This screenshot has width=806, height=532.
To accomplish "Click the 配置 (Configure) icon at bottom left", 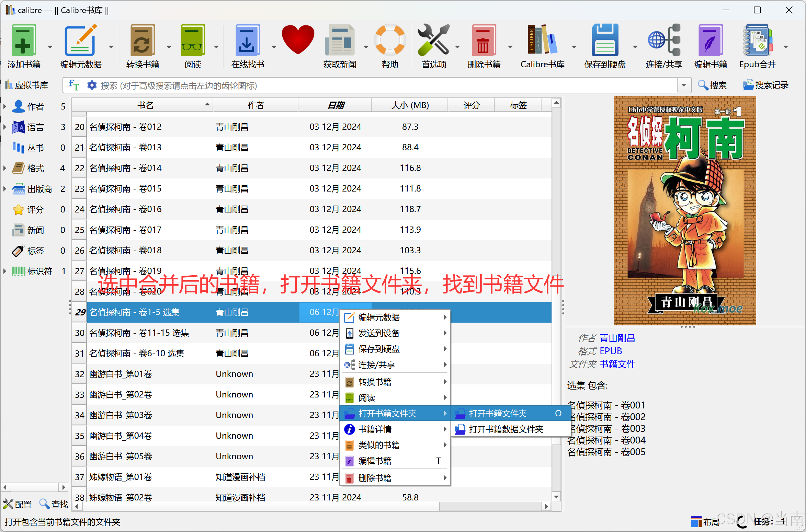I will 9,504.
